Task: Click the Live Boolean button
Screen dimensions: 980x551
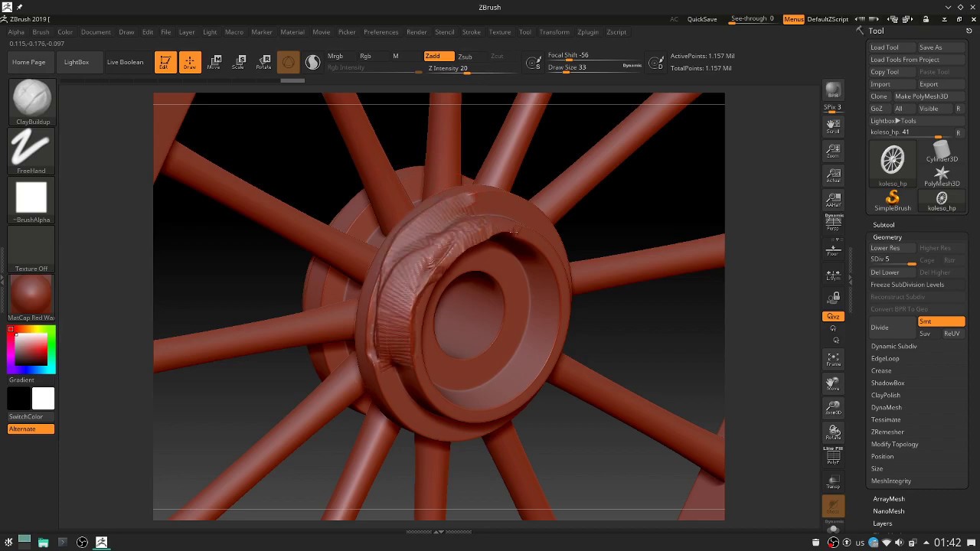Action: pos(125,62)
